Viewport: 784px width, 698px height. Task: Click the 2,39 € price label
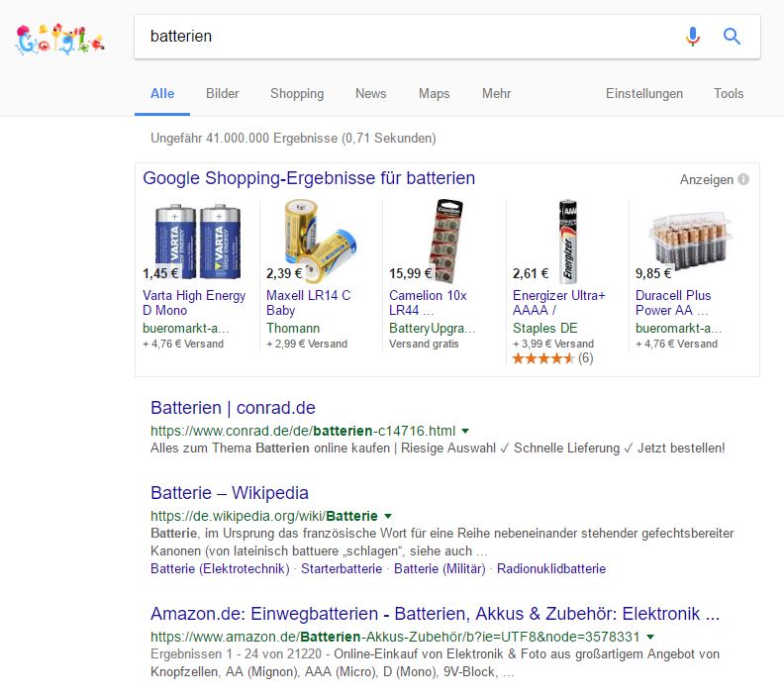(x=284, y=273)
